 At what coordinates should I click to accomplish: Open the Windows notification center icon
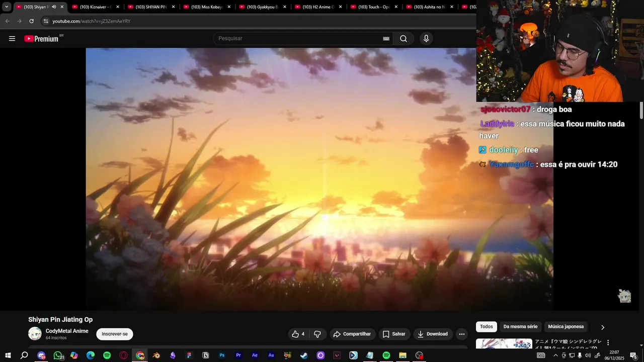[x=633, y=355]
